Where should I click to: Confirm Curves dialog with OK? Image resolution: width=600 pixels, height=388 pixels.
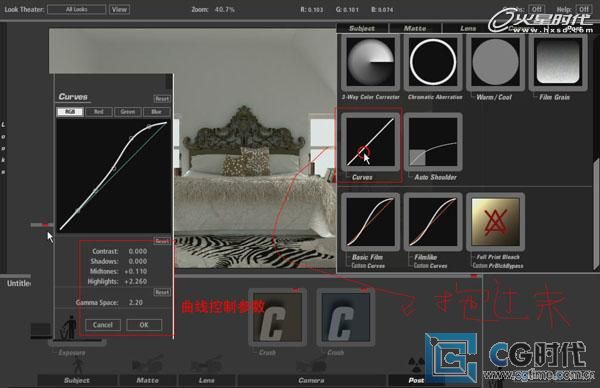pos(144,325)
